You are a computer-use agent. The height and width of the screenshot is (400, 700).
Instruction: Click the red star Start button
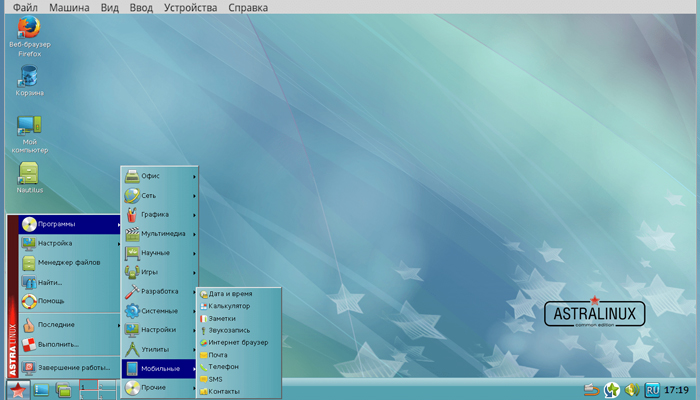pos(18,390)
